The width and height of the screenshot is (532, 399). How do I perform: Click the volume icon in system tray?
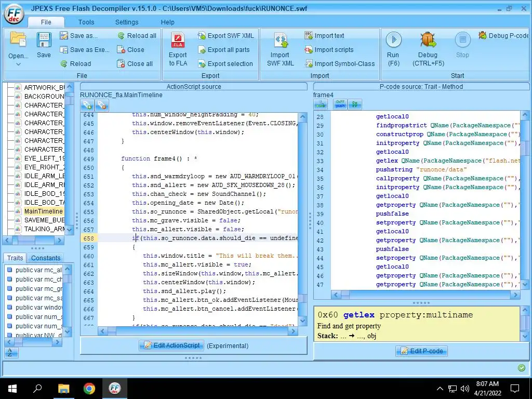(x=465, y=389)
